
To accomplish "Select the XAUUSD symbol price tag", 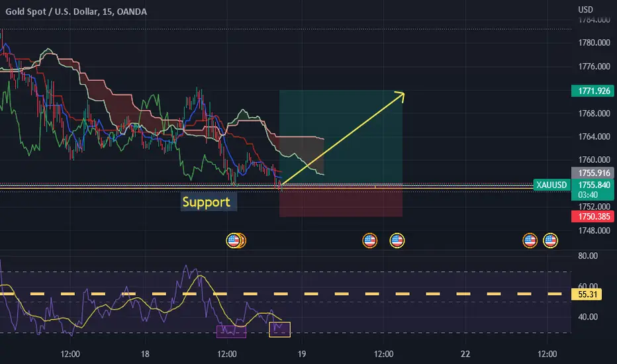I will coord(551,185).
